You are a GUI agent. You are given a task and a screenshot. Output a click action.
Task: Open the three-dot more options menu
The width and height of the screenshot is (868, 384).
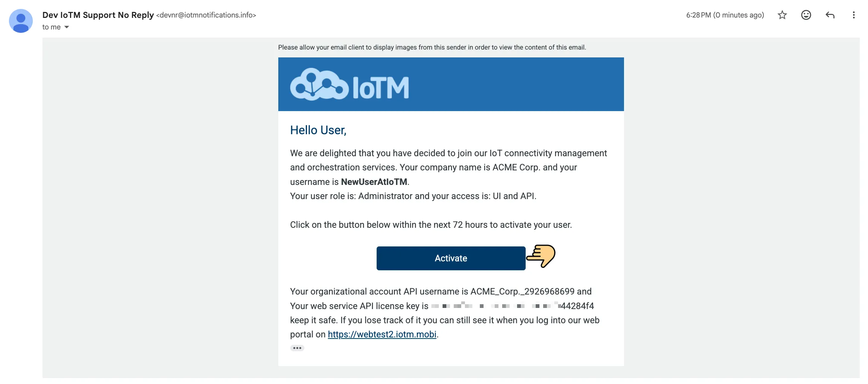click(854, 15)
